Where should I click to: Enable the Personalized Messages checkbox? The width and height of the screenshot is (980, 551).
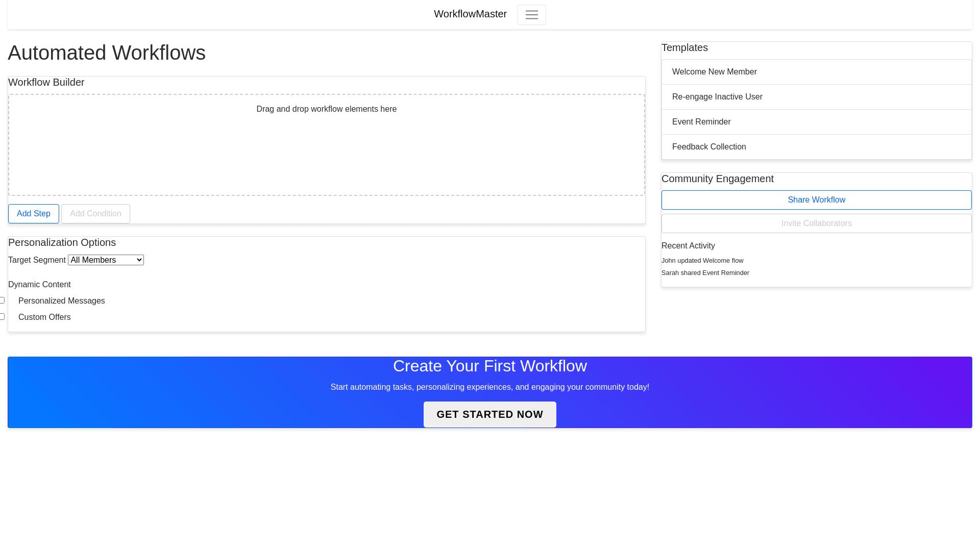tap(2, 300)
